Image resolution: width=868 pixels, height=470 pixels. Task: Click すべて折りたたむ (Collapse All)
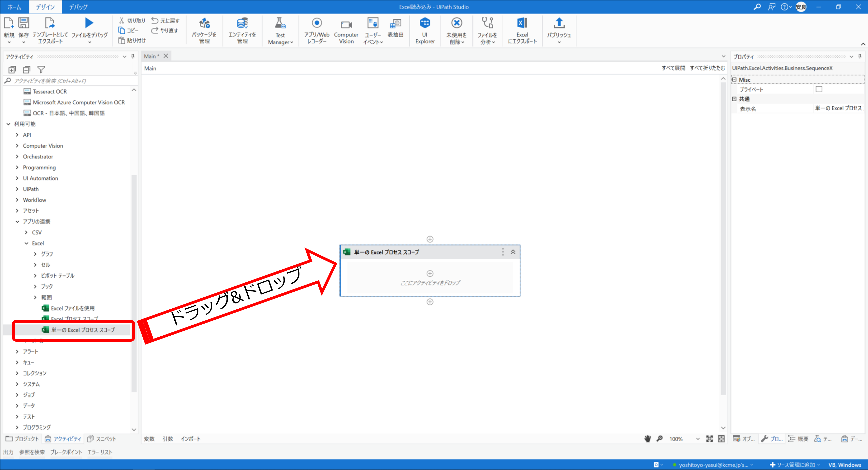pos(707,68)
